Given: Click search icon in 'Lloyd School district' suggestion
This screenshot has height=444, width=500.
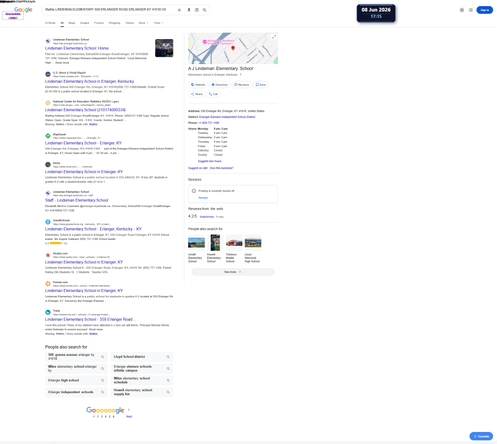Looking at the screenshot, I should point(168,357).
